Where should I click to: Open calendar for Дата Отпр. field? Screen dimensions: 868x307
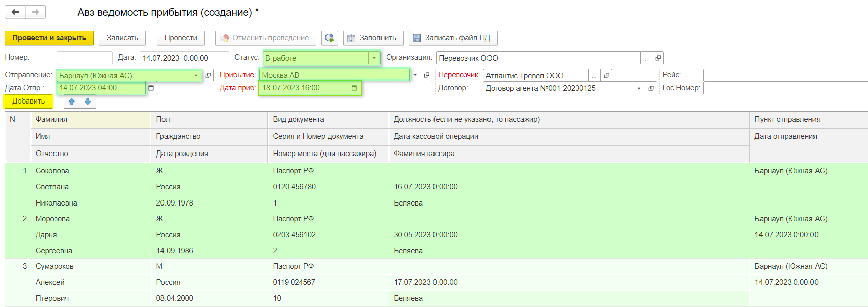point(151,88)
